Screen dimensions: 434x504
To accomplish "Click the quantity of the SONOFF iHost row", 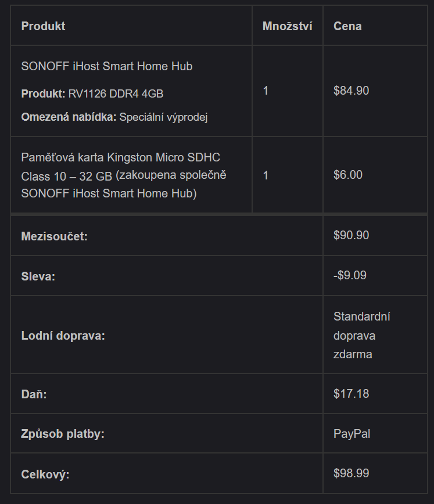I will 266,91.
